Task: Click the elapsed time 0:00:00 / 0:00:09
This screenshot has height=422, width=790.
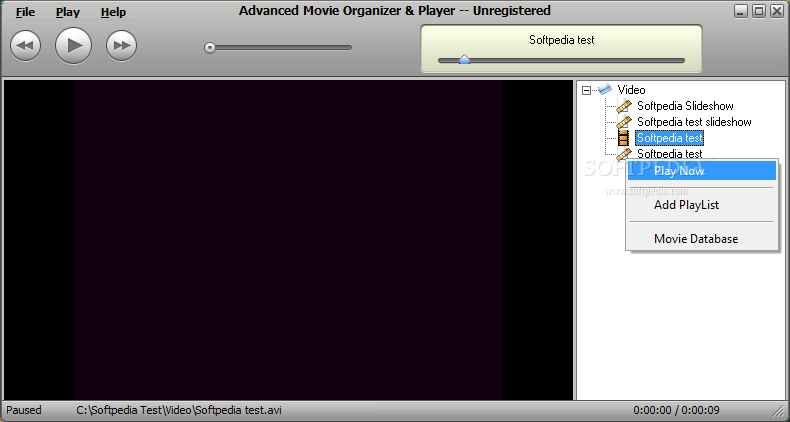Action: point(676,410)
